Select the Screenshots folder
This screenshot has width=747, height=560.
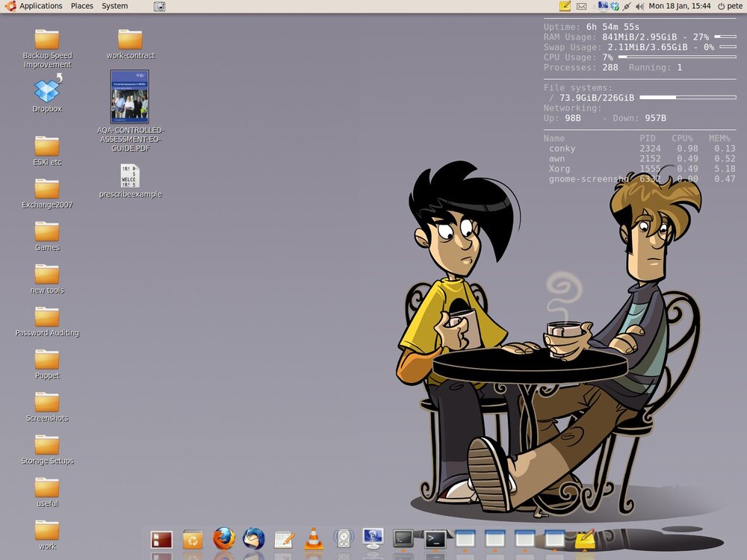[x=47, y=407]
